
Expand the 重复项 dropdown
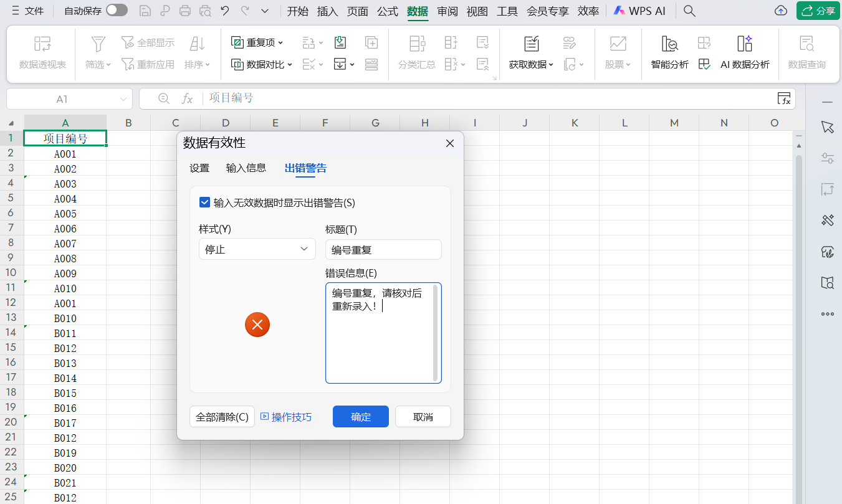coord(257,42)
